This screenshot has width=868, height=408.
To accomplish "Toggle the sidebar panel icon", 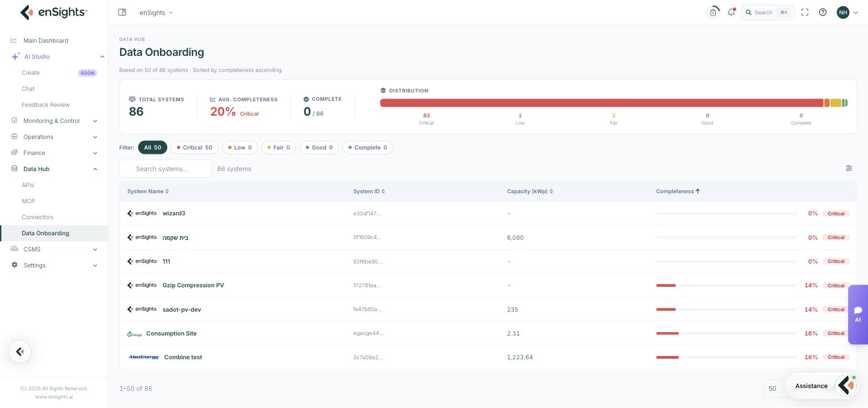I will (x=122, y=12).
